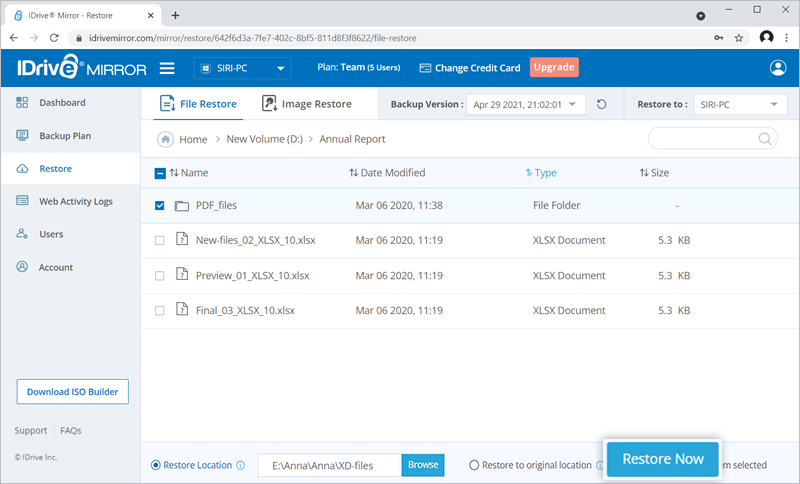The width and height of the screenshot is (800, 484).
Task: Toggle the select-all checkbox in header
Action: click(x=160, y=173)
